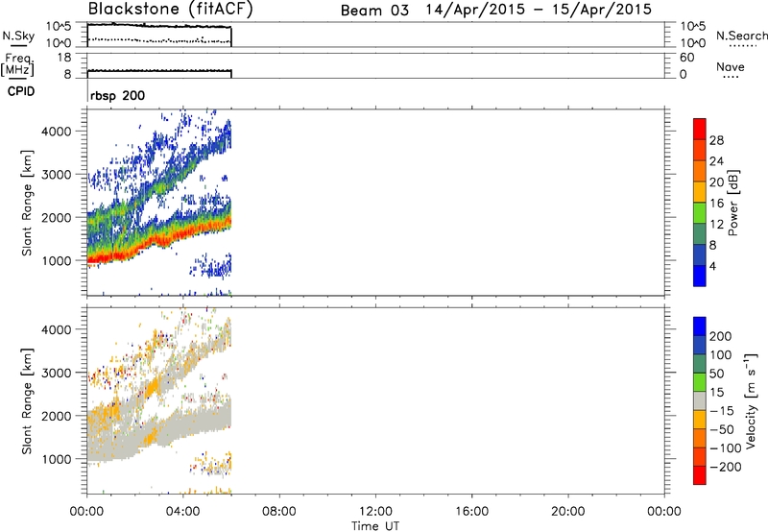Click the 20:00 time tick label
This screenshot has width=768, height=532.
pos(567,512)
